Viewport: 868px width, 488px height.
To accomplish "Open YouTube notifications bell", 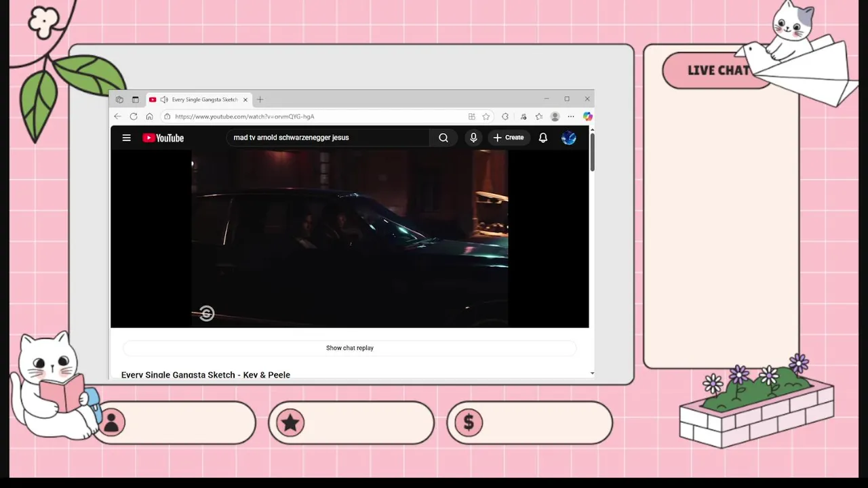I will pyautogui.click(x=543, y=138).
